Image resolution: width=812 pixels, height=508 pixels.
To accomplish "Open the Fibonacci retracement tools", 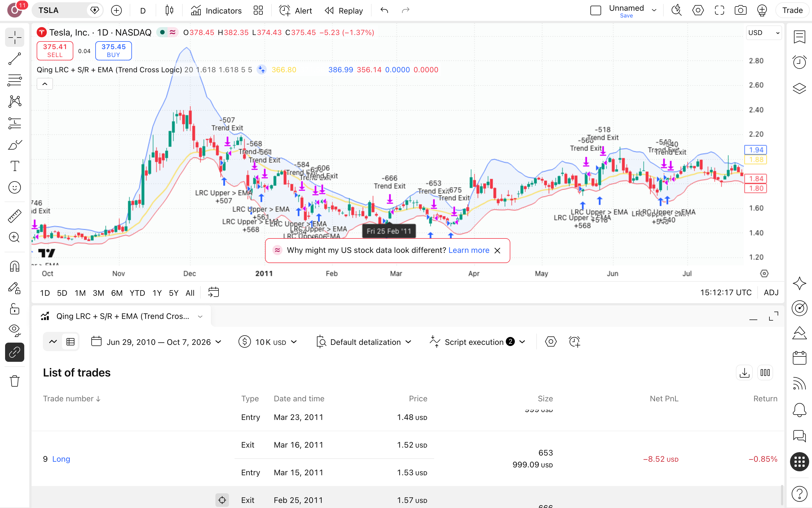I will (x=14, y=80).
